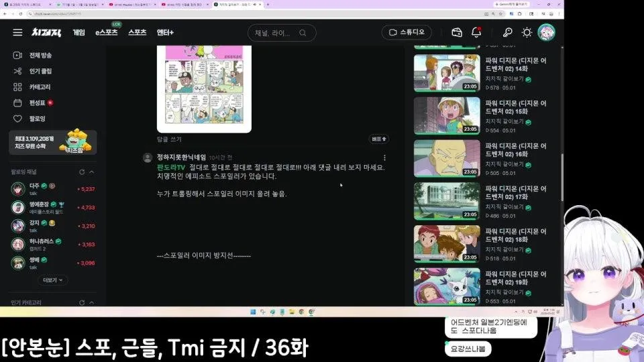
Task: Bookmark this page with star icon
Action: [x=500, y=14]
